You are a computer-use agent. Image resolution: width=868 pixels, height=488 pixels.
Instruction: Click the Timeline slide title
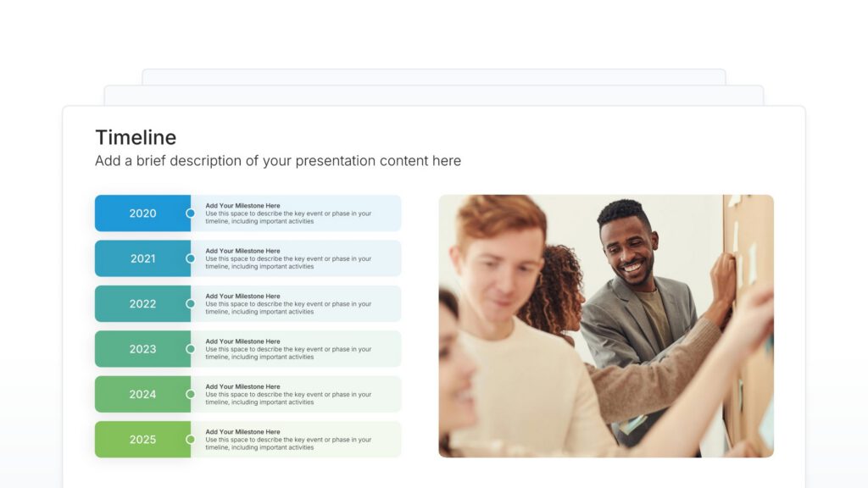pos(136,137)
